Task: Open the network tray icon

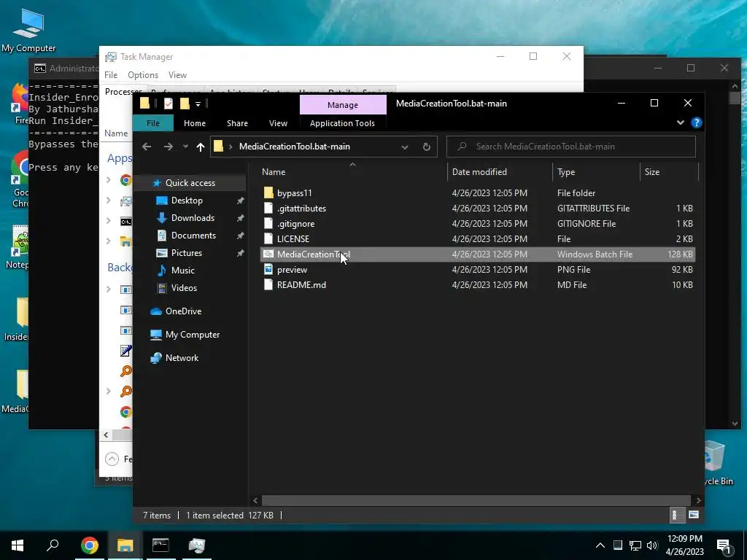Action: pyautogui.click(x=635, y=545)
